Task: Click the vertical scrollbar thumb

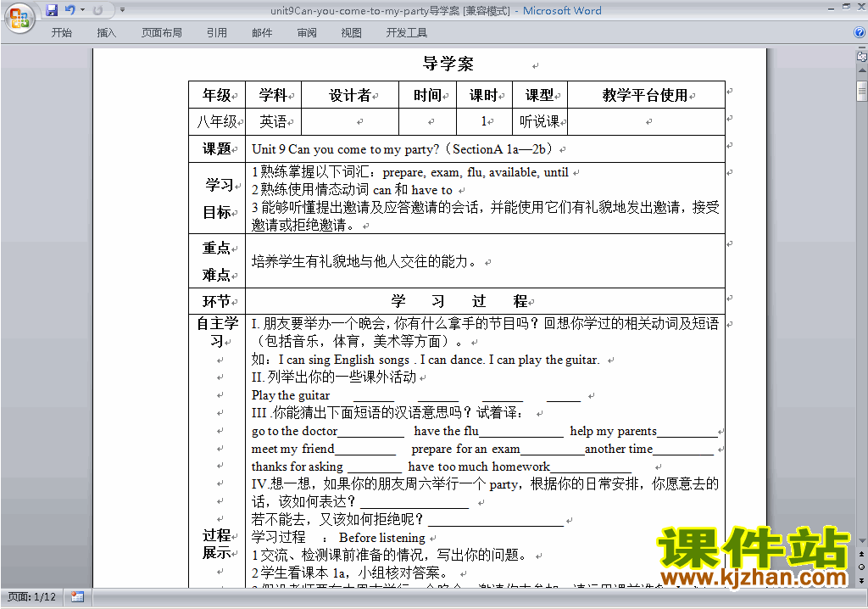Action: pos(862,91)
